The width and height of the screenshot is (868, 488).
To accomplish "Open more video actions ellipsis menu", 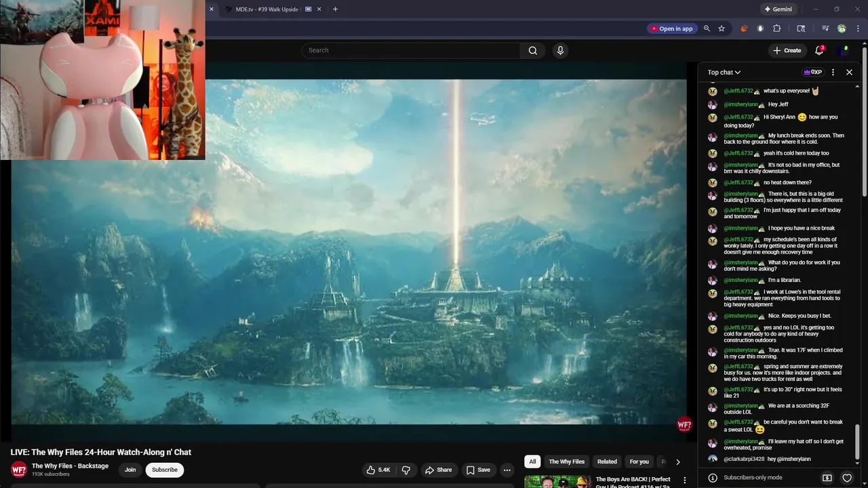I will click(507, 470).
